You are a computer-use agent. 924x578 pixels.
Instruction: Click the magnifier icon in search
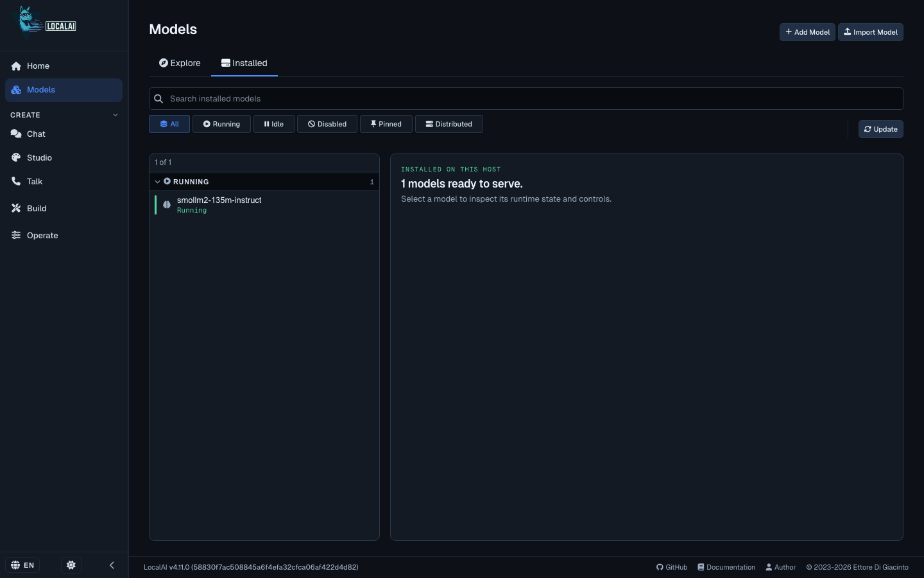[x=158, y=99]
